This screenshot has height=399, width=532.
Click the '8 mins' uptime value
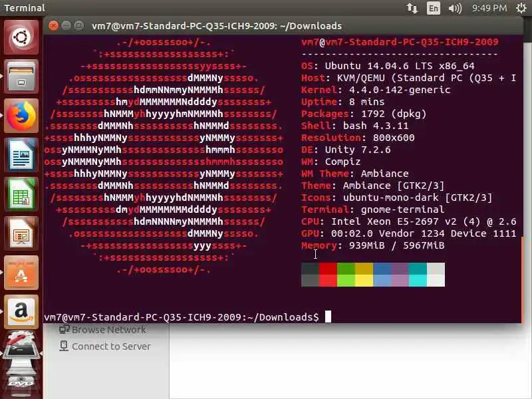[367, 102]
